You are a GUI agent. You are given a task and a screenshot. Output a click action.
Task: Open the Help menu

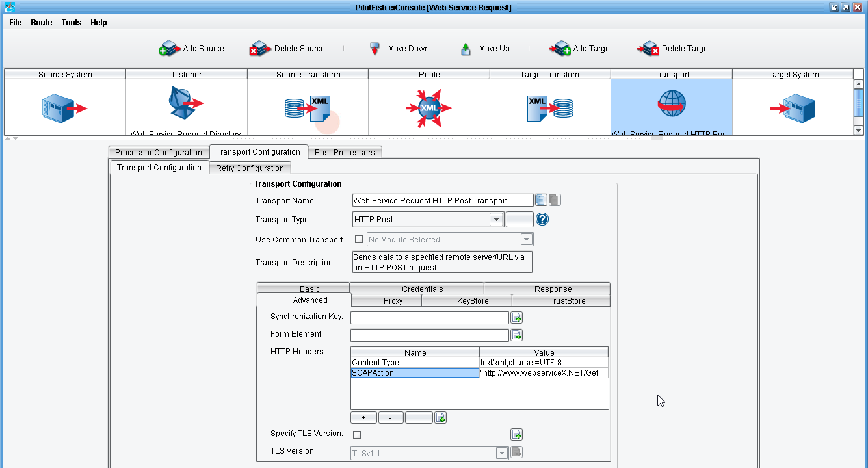99,23
